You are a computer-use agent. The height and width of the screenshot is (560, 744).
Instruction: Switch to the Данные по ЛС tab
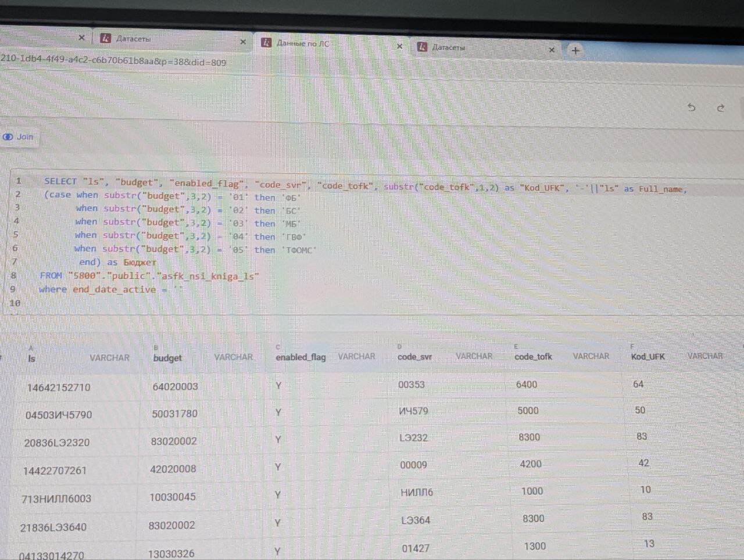click(303, 44)
